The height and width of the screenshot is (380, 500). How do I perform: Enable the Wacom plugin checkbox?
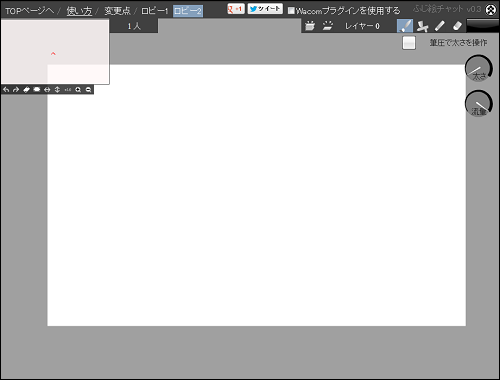tap(291, 11)
